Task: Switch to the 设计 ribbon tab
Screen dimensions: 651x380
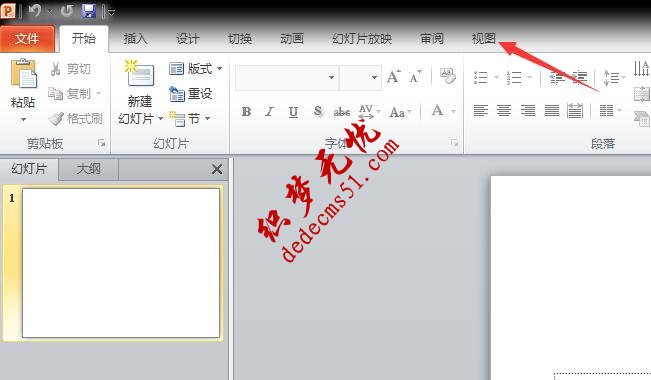Action: [x=188, y=39]
